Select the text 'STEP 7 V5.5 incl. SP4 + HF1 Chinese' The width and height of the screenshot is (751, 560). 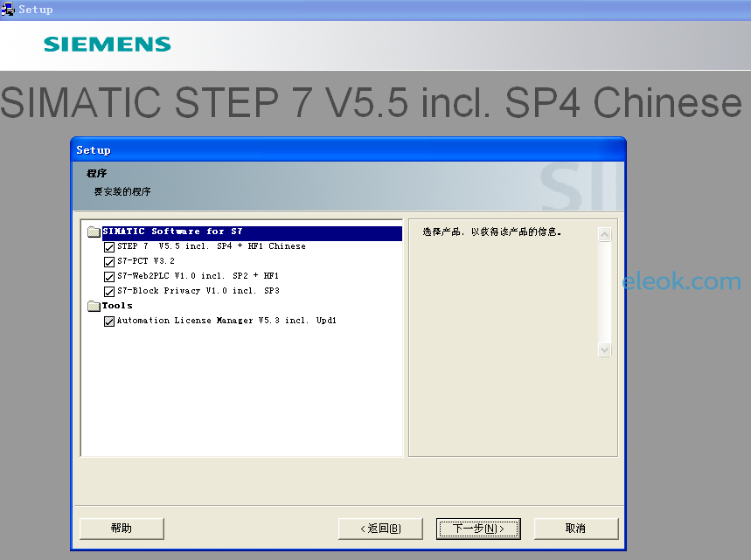click(x=212, y=246)
